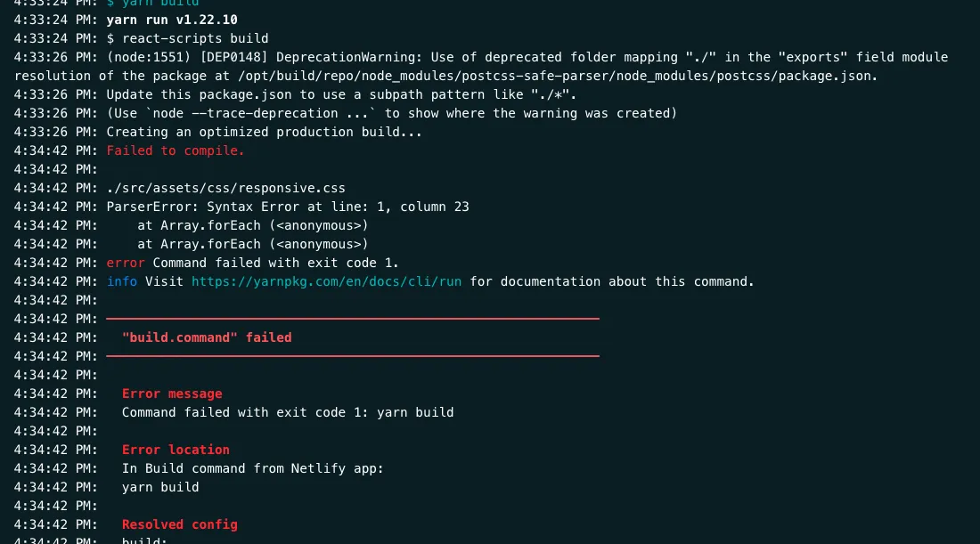This screenshot has height=544, width=980.
Task: Open the yarnpkg.com documentation link
Action: point(326,281)
